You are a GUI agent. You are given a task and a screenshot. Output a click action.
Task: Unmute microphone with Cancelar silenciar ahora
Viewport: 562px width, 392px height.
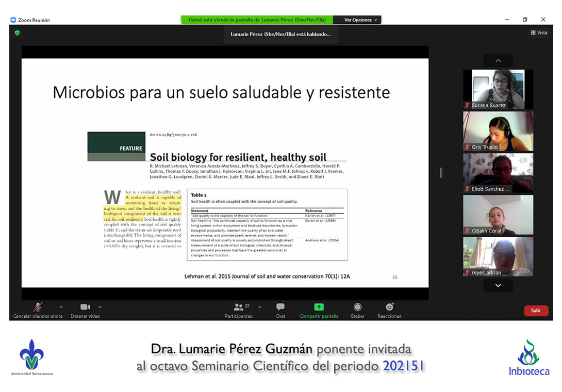pyautogui.click(x=38, y=307)
